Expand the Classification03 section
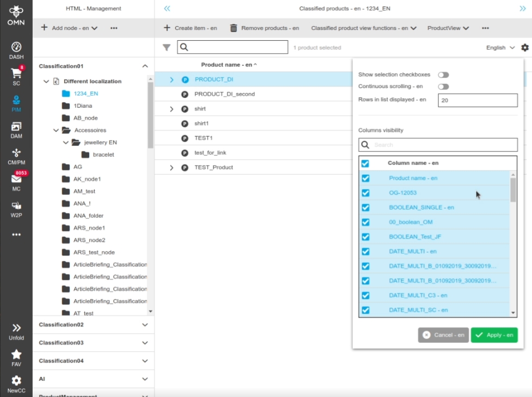The height and width of the screenshot is (397, 532). pos(145,343)
